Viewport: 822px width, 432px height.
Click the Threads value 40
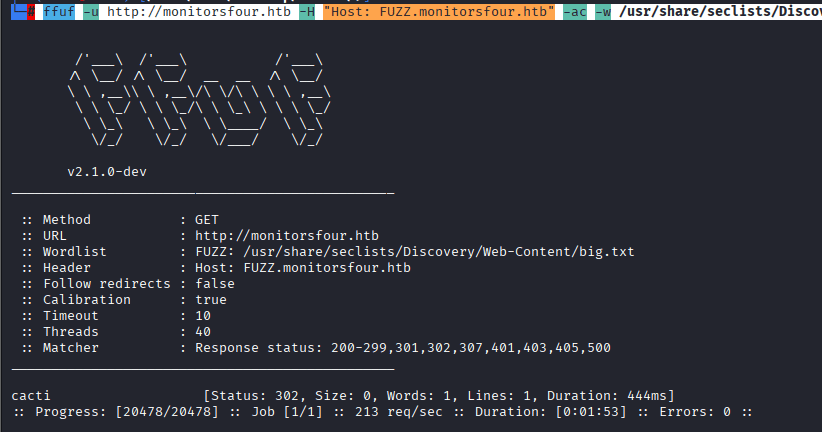tap(203, 332)
